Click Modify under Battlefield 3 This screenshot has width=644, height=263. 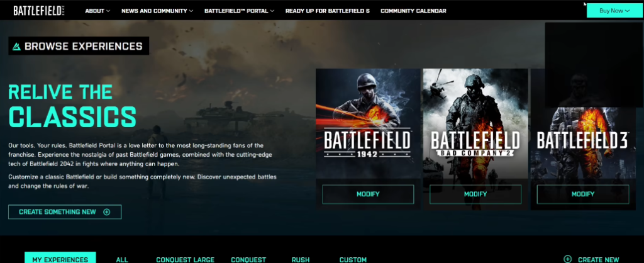coord(583,194)
